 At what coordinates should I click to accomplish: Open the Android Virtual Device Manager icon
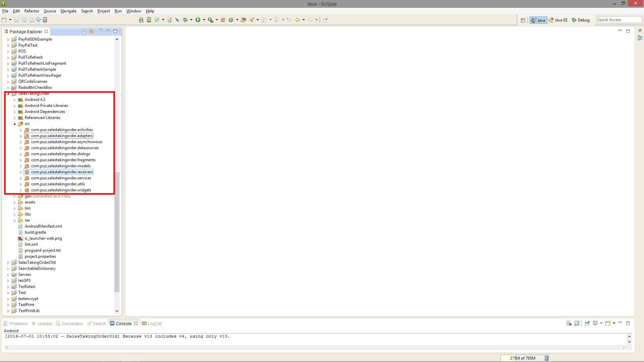[149, 20]
